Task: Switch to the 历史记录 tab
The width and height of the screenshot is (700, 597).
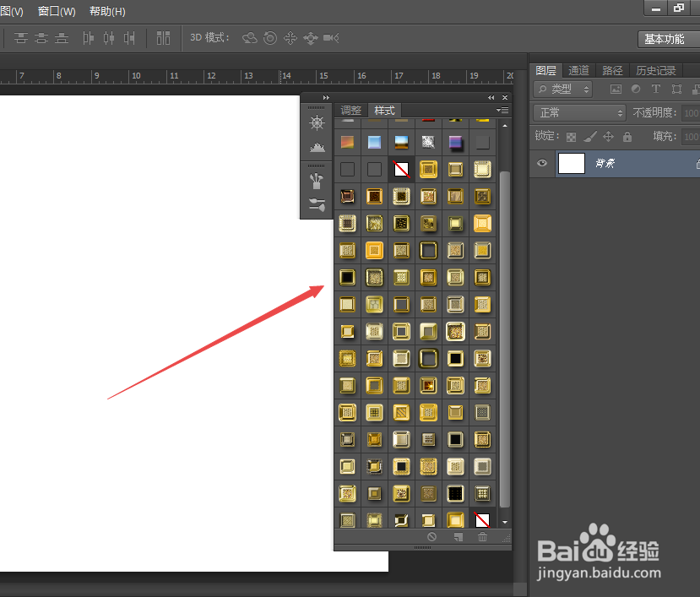Action: (656, 71)
